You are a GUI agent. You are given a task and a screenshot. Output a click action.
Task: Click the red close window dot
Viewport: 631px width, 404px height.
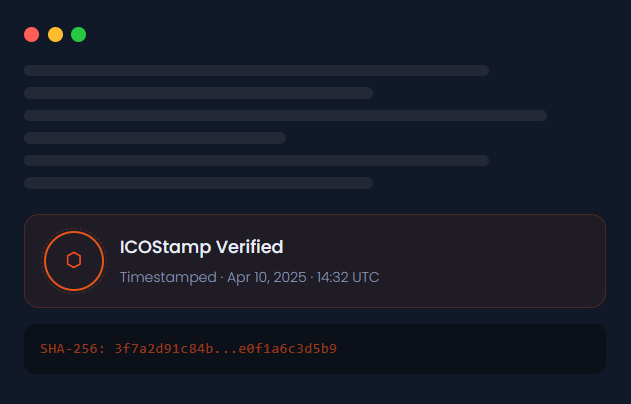[32, 35]
